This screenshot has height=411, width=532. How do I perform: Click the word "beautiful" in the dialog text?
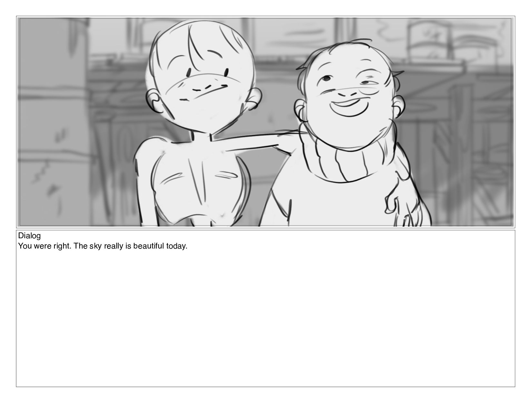pos(149,246)
